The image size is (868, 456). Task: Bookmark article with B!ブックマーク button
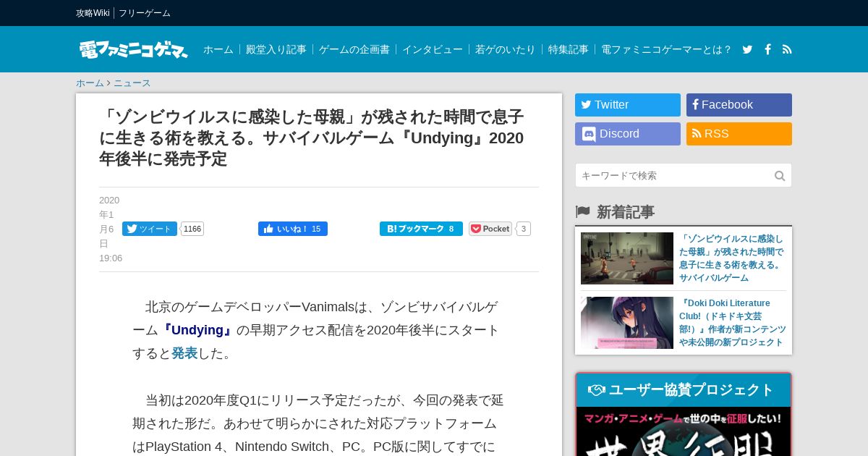click(421, 229)
